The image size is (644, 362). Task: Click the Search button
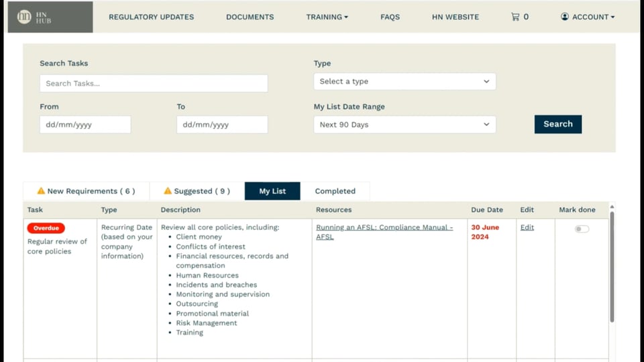point(557,124)
